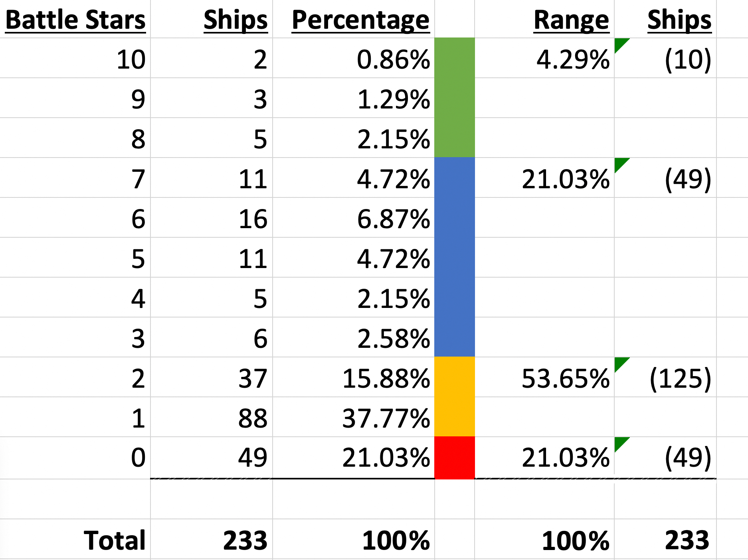Select the Battle Stars header cell

tap(75, 19)
